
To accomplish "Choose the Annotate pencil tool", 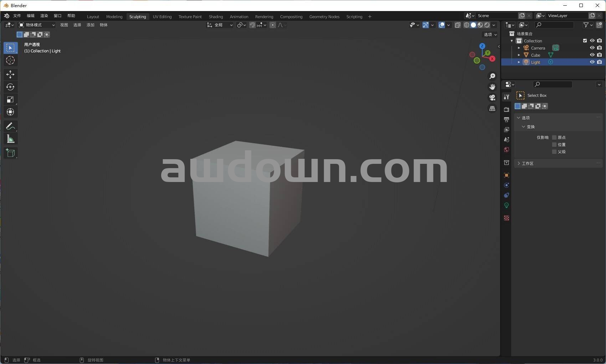I will [x=10, y=126].
